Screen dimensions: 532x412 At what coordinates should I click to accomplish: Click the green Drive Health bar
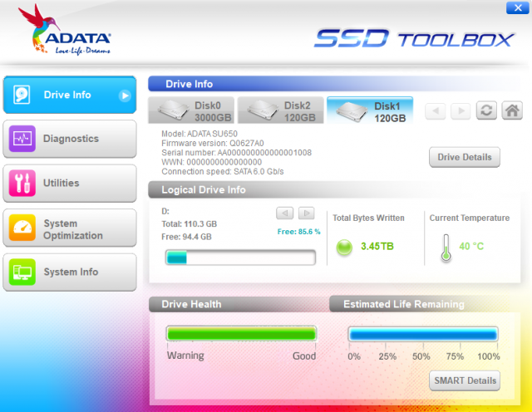click(241, 334)
